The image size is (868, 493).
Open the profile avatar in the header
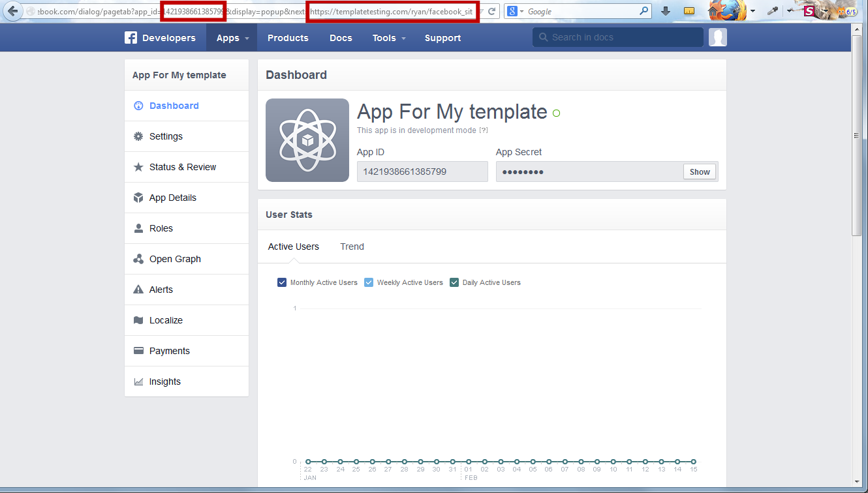(x=718, y=38)
